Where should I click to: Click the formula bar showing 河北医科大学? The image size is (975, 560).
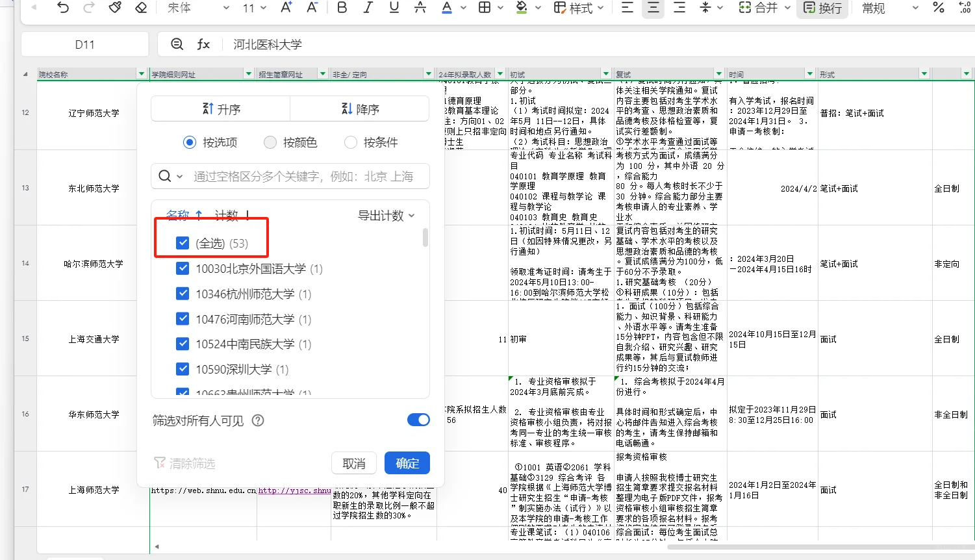(565, 44)
